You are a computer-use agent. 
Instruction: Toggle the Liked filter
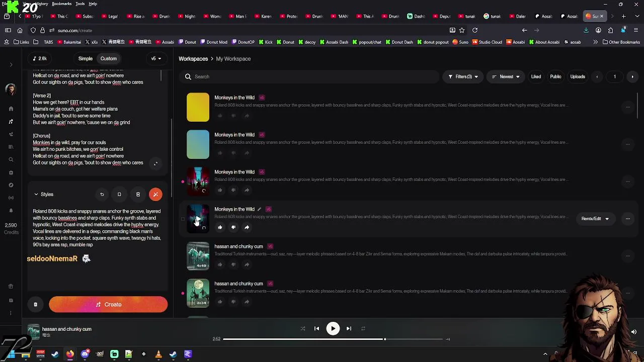coord(536,77)
